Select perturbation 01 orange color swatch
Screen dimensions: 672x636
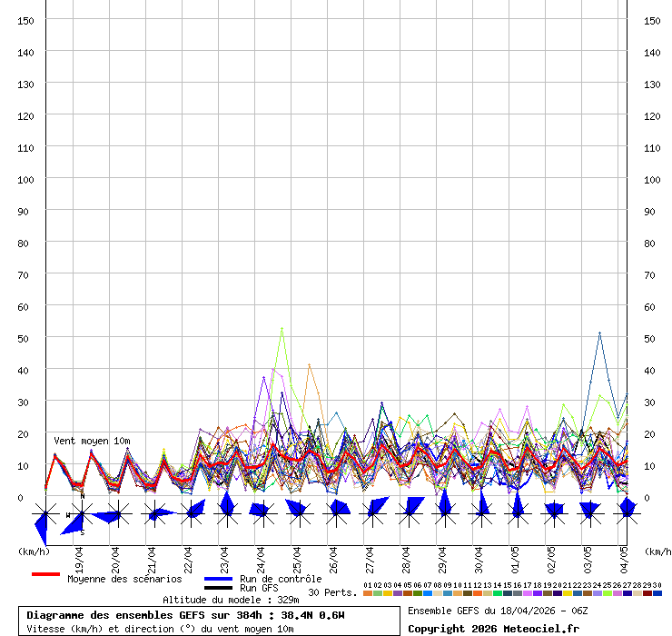pyautogui.click(x=368, y=593)
